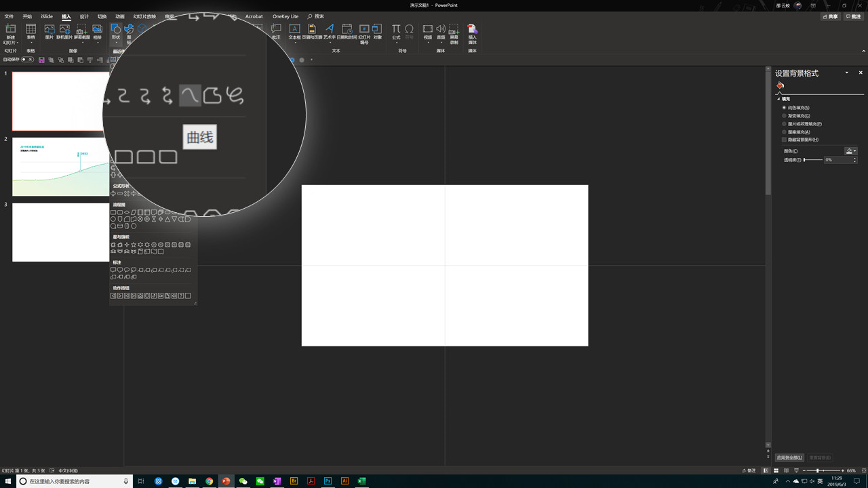The image size is (868, 488).
Task: Open the 颜色 fill color dropdown
Action: coord(850,151)
